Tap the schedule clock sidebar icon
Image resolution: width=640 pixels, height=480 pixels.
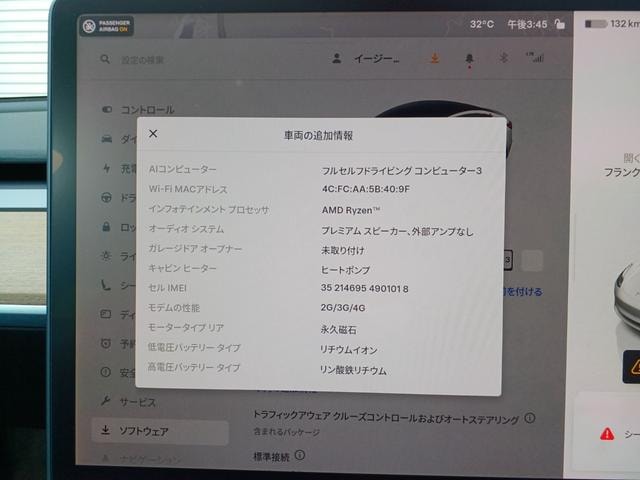tap(105, 343)
